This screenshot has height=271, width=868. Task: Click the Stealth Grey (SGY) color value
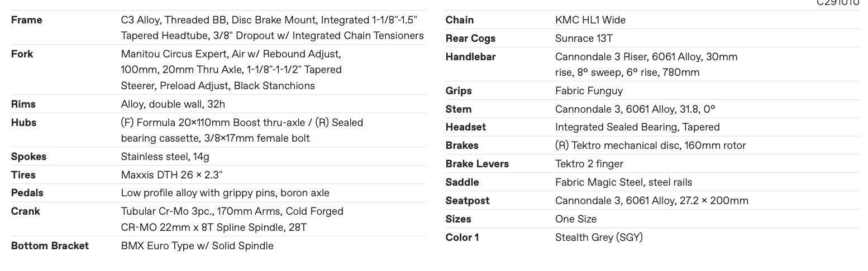point(599,238)
